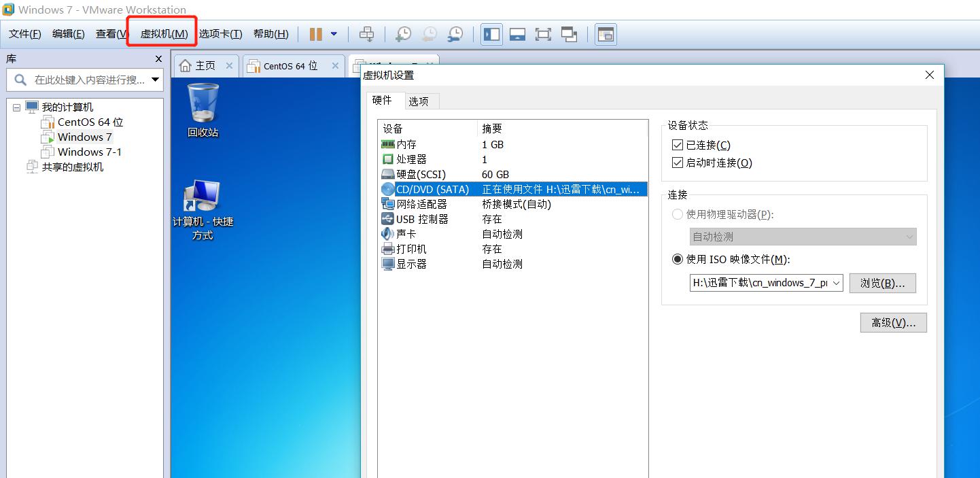The height and width of the screenshot is (478, 980).
Task: Click the 浏览(B) button
Action: pyautogui.click(x=882, y=282)
